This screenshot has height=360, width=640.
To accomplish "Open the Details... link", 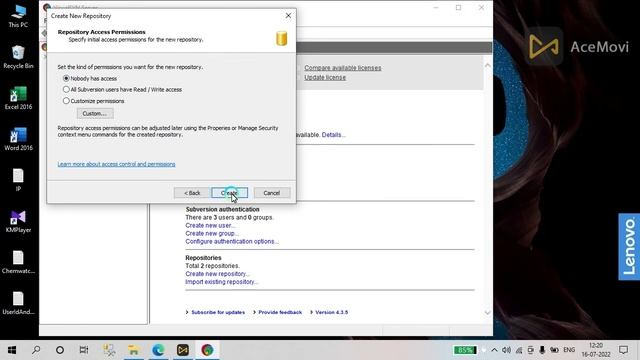I will coord(333,135).
